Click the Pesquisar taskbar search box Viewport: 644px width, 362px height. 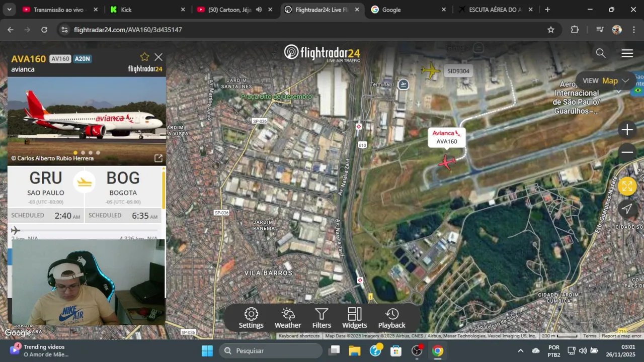(x=271, y=351)
